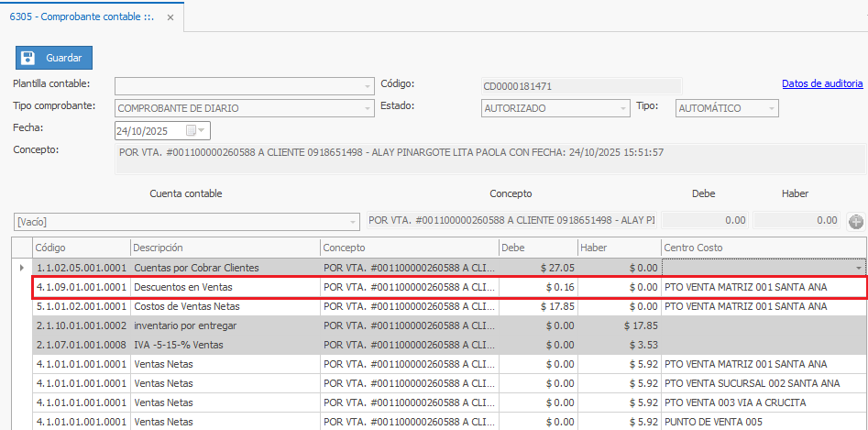
Task: Click the Debe amount entry field above the grid
Action: pyautogui.click(x=704, y=221)
